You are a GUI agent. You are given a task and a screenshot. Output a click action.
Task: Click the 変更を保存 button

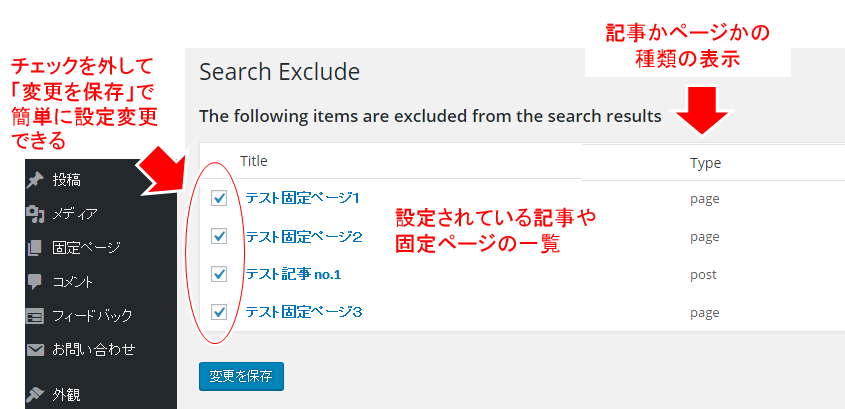coord(241,376)
